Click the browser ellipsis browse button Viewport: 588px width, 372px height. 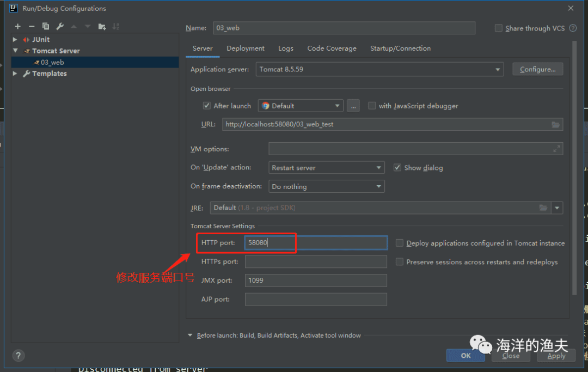coord(353,106)
